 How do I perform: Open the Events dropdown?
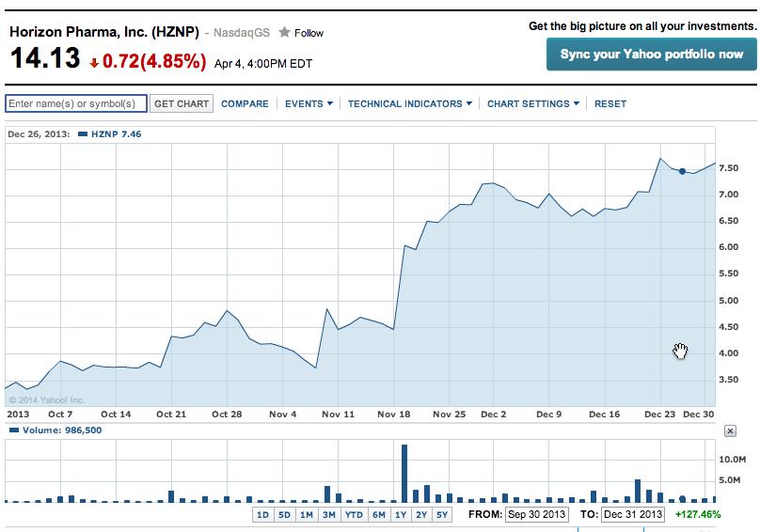click(309, 103)
